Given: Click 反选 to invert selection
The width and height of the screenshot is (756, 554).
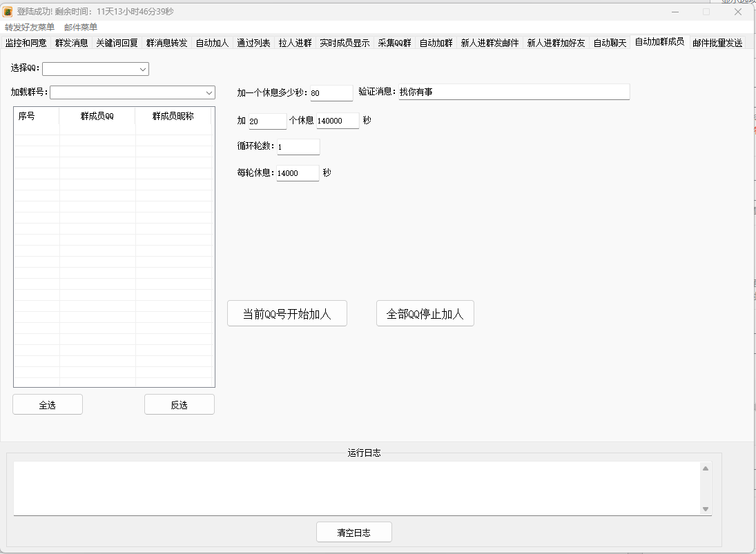Looking at the screenshot, I should [x=179, y=404].
